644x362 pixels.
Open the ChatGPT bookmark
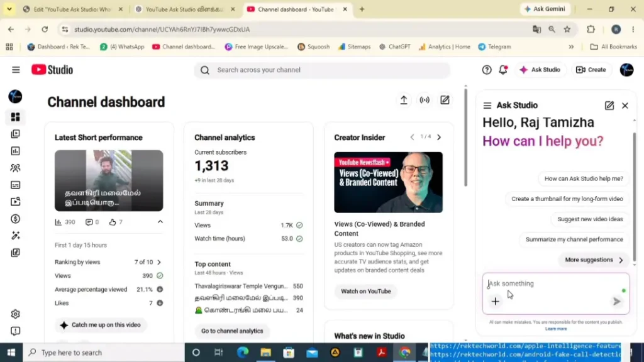(x=395, y=47)
